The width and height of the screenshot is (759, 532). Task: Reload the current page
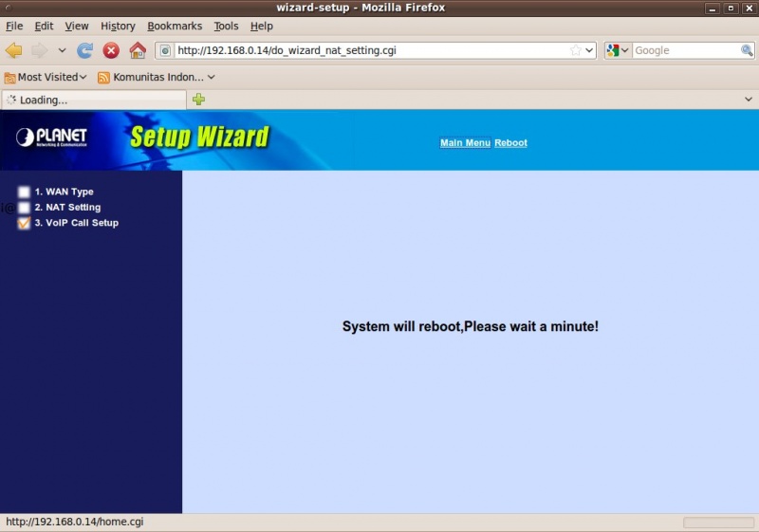point(85,50)
